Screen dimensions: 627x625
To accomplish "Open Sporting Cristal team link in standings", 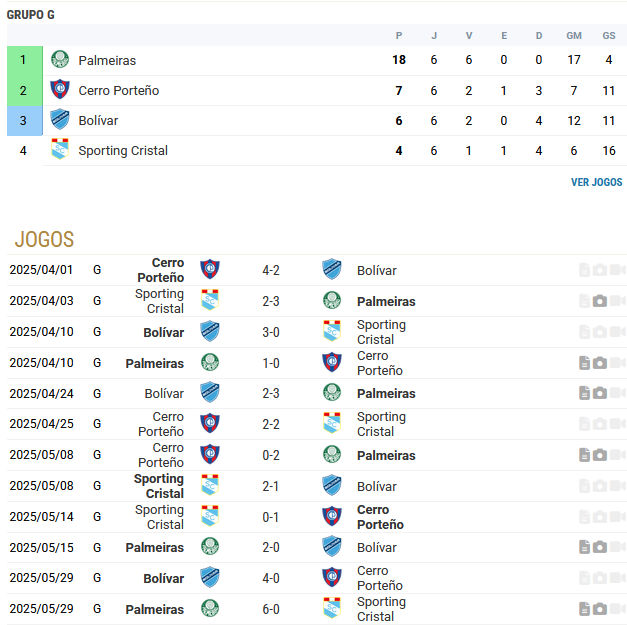I will (x=123, y=151).
